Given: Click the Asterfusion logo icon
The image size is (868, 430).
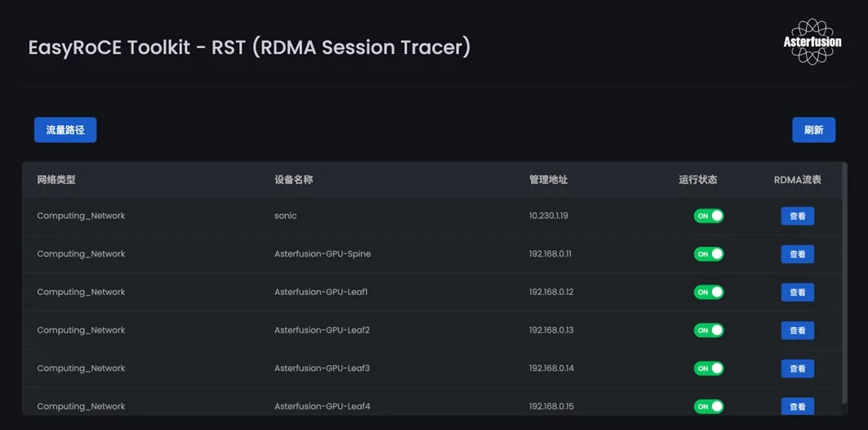Looking at the screenshot, I should coord(812,43).
